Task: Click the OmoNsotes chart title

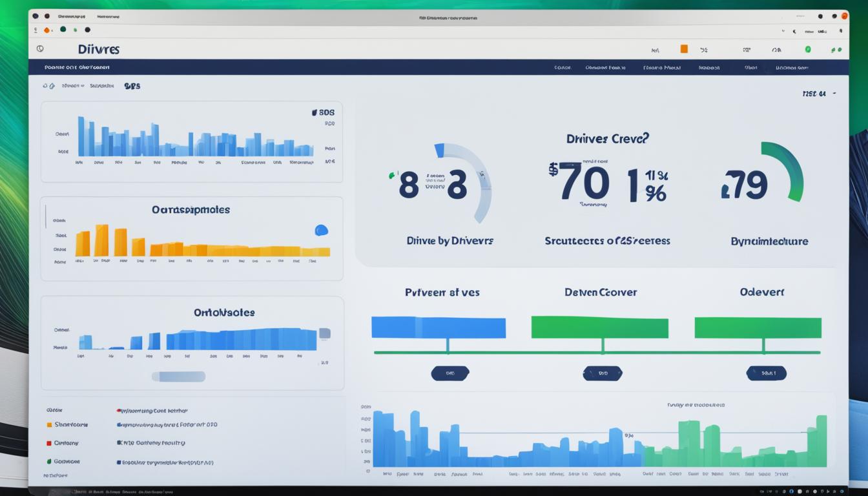Action: pos(224,312)
